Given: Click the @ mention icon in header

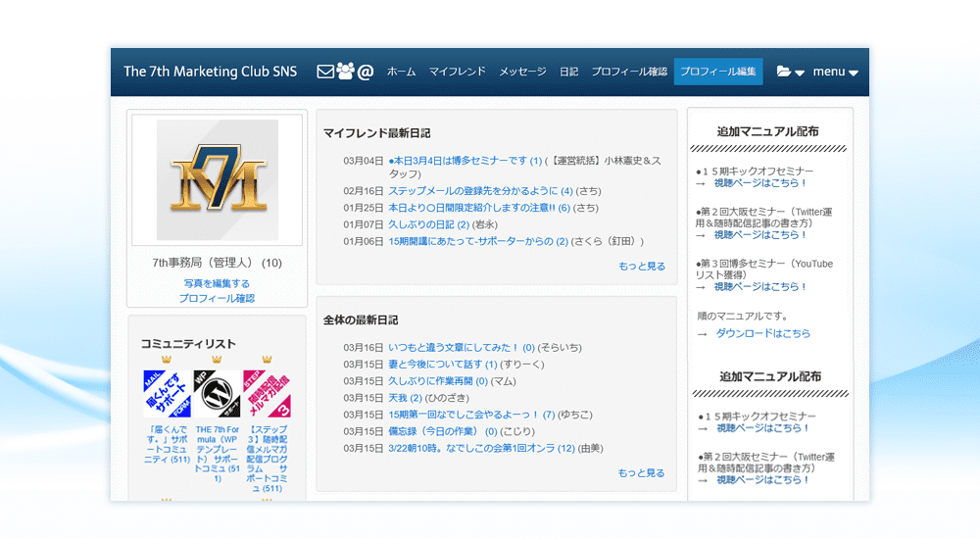Looking at the screenshot, I should click(x=366, y=72).
